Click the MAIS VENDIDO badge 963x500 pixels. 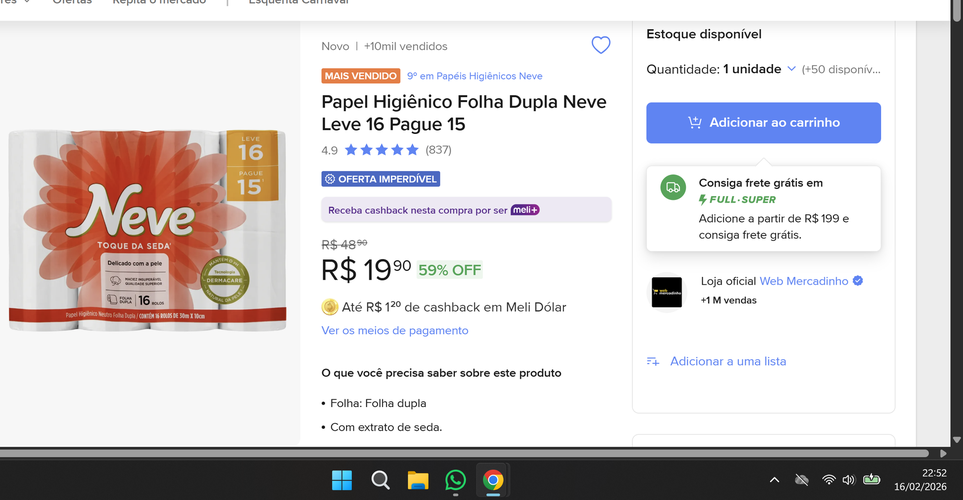(x=361, y=76)
